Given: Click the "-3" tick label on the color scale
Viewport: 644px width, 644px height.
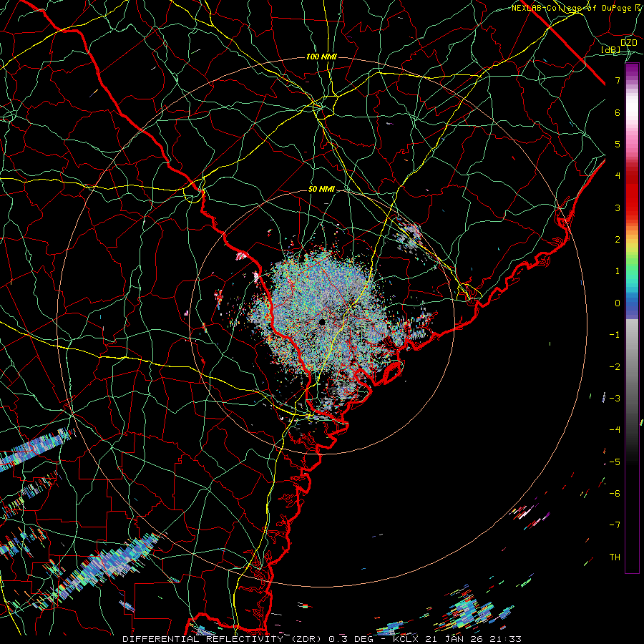Looking at the screenshot, I should pos(615,399).
